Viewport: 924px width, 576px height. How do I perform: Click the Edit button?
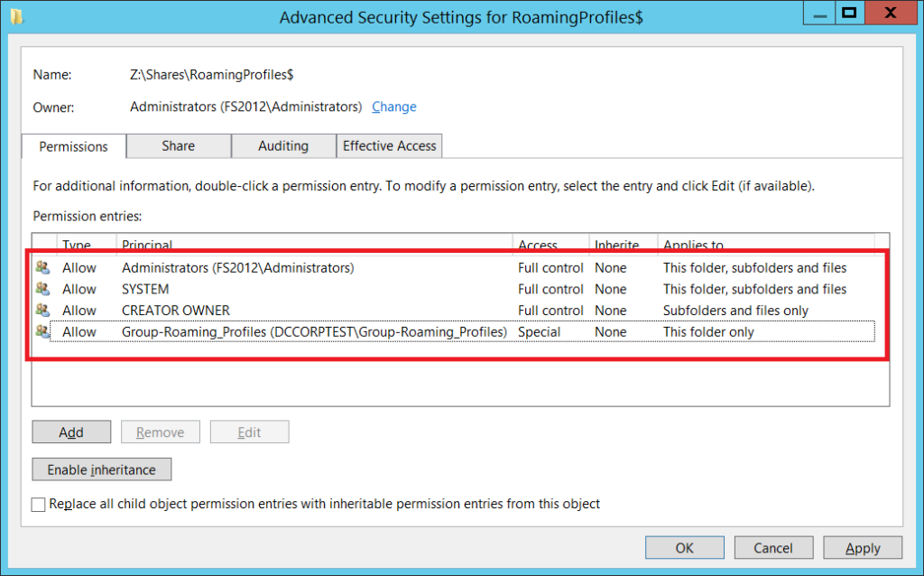[249, 432]
